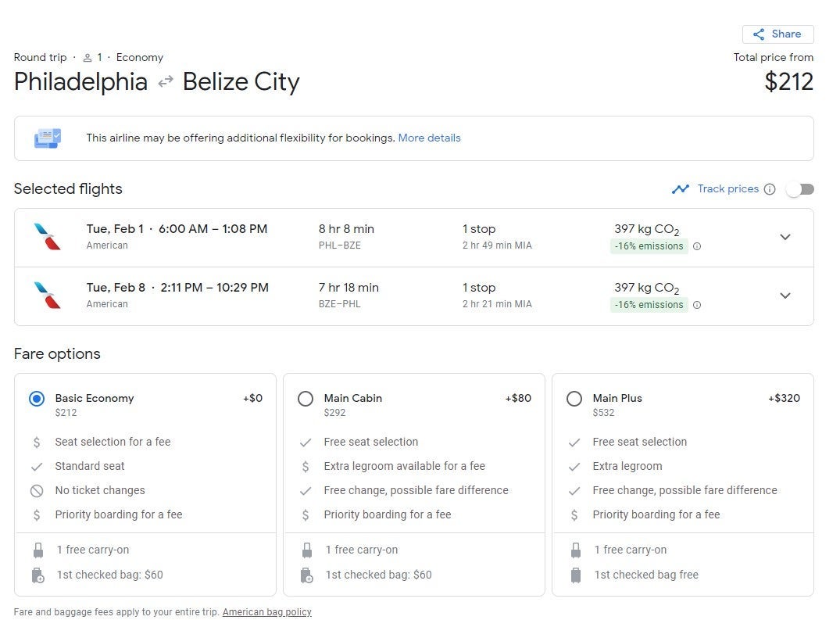
Task: Click American Airlines logo on outbound flight
Action: [x=47, y=237]
